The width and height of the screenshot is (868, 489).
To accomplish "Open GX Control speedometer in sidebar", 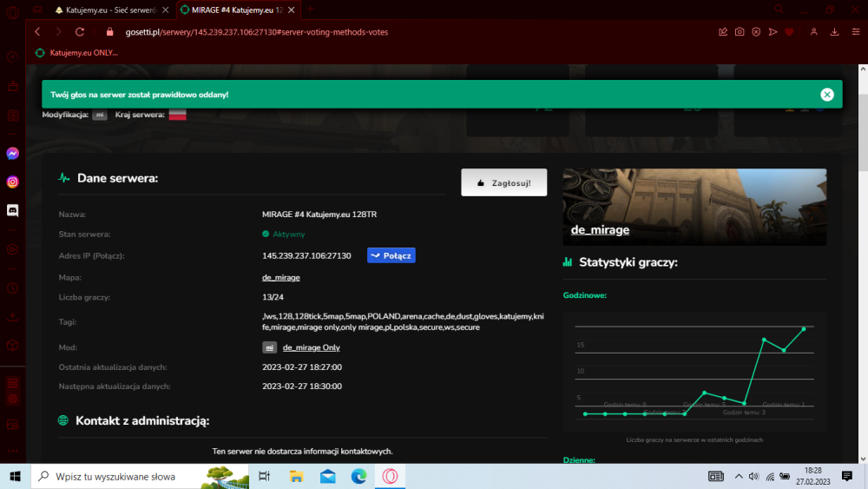I will [13, 57].
